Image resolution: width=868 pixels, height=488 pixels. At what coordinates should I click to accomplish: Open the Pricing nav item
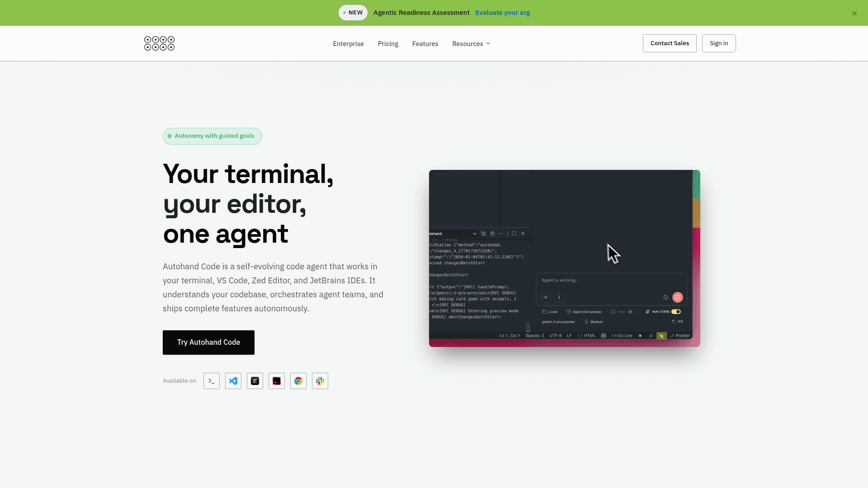(388, 44)
